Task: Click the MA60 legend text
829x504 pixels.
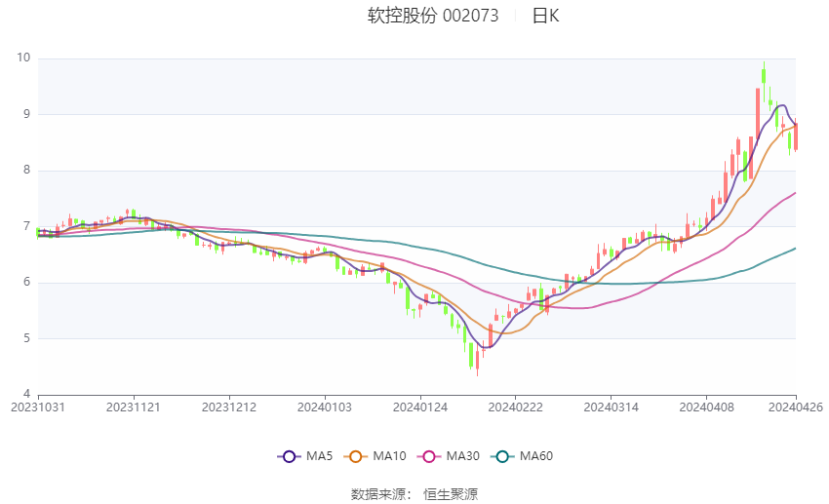Action: pos(536,456)
